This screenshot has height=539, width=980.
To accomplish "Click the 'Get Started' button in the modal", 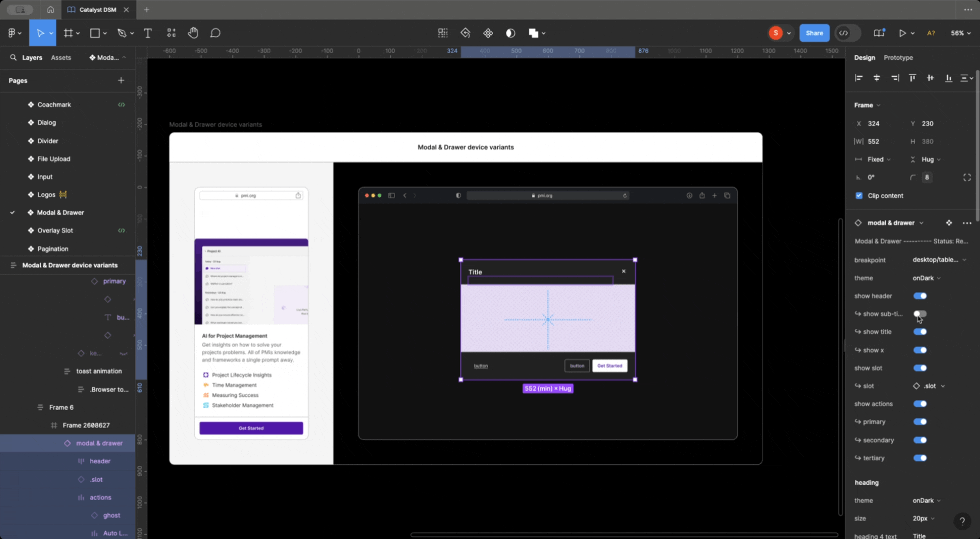I will tap(609, 365).
